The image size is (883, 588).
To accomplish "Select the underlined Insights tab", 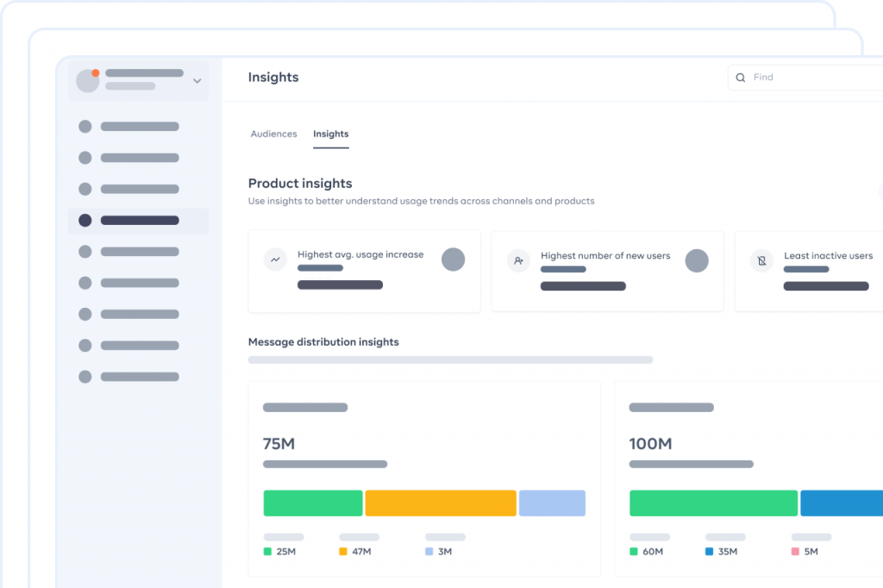I will tap(330, 134).
